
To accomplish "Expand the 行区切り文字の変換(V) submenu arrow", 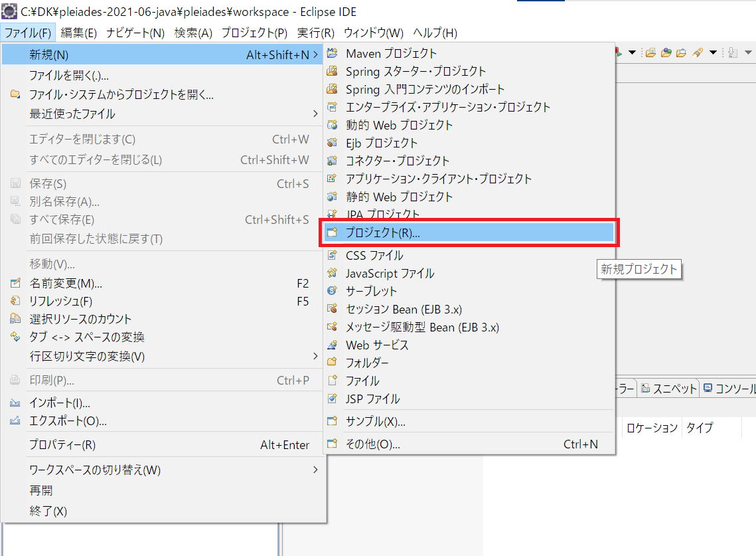I will (315, 356).
